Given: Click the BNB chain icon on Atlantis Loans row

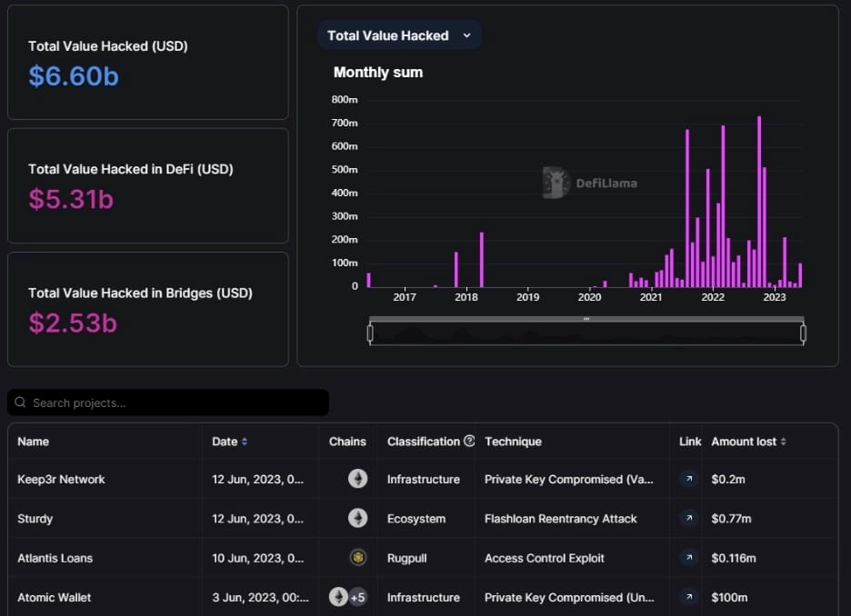Looking at the screenshot, I should [x=358, y=558].
